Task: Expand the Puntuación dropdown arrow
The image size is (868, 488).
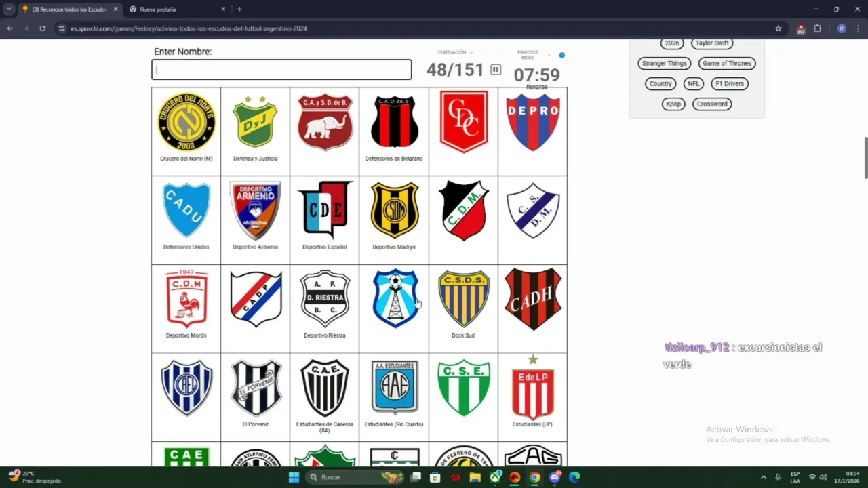Action: coord(471,52)
